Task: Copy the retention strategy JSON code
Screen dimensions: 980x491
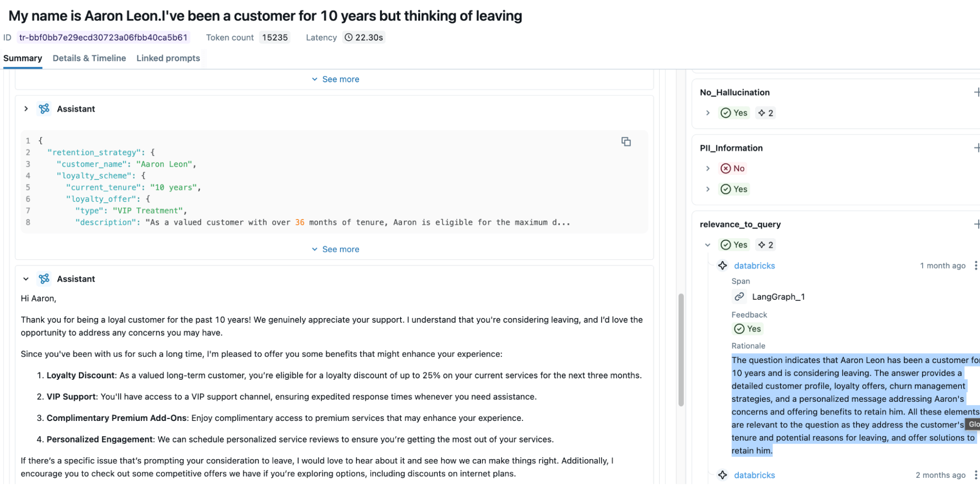Action: (x=626, y=142)
